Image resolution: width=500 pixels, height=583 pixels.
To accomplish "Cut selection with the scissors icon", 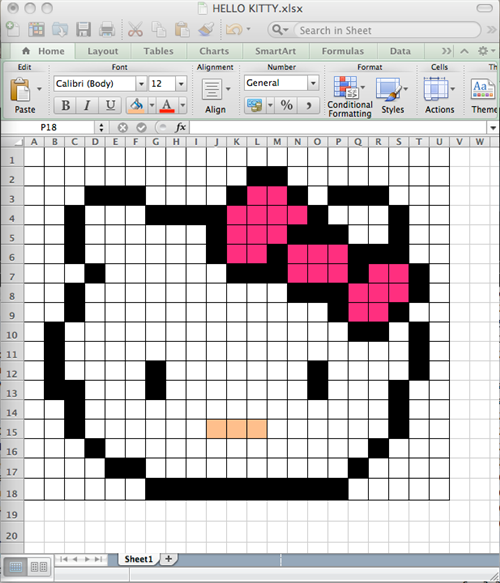I will tap(135, 29).
